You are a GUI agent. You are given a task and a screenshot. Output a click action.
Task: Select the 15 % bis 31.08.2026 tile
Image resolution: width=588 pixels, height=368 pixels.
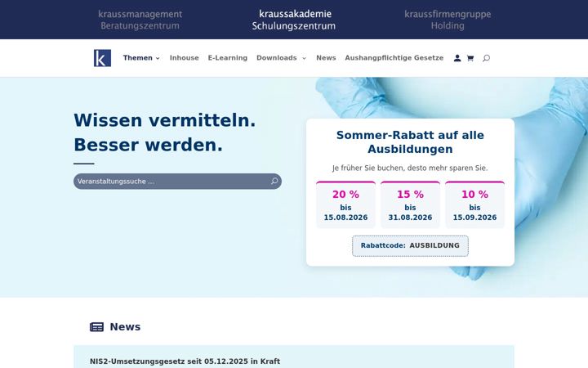410,204
